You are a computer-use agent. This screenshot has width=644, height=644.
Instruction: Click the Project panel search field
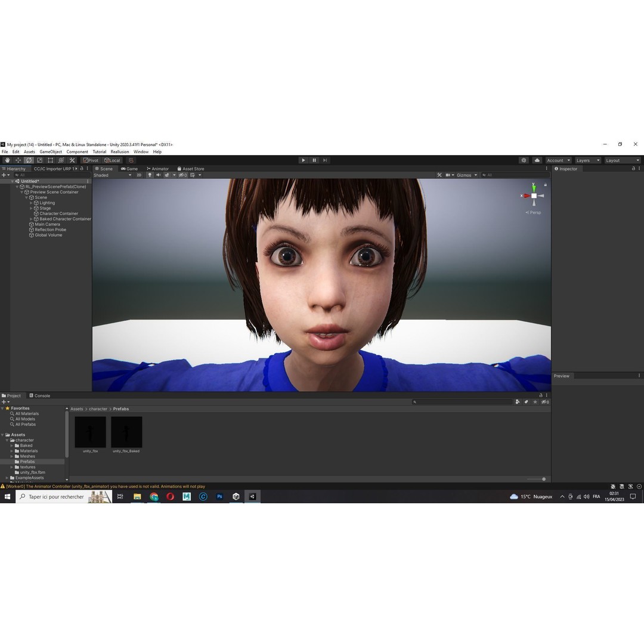(x=462, y=402)
